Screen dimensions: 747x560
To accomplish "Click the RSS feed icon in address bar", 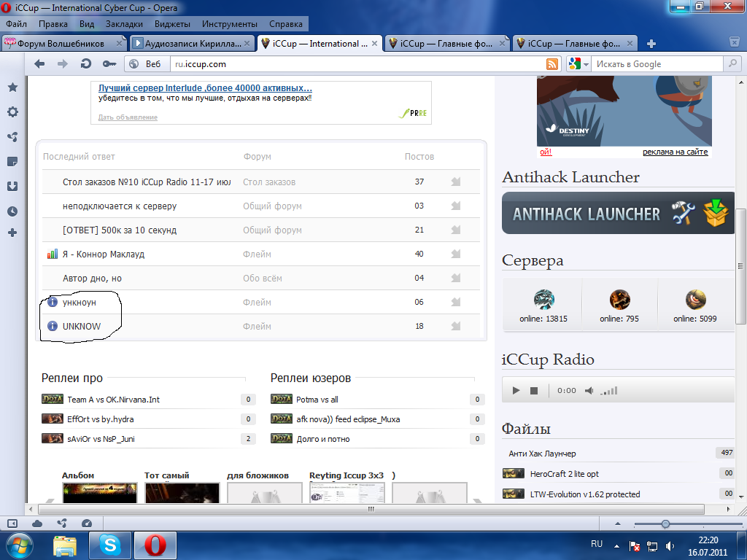I will [x=551, y=64].
